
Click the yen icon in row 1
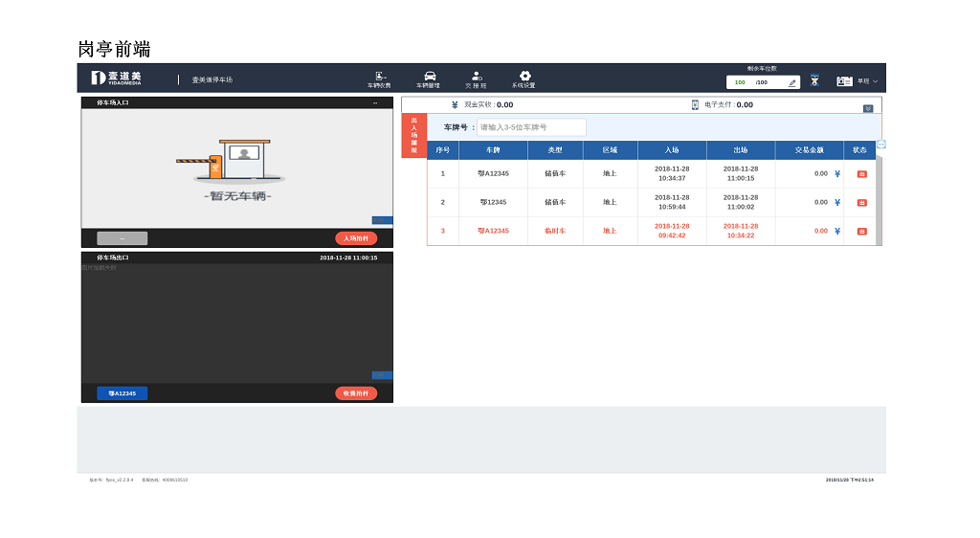[837, 174]
